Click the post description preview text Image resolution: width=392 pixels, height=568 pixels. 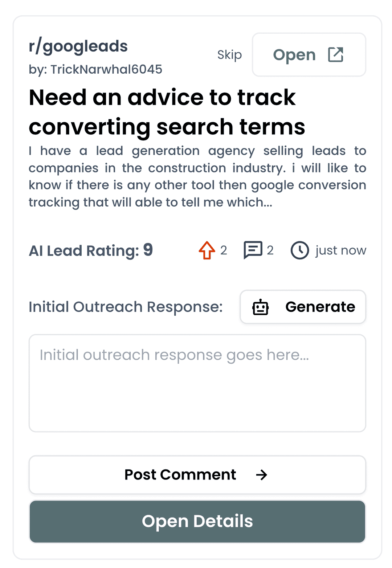[197, 176]
